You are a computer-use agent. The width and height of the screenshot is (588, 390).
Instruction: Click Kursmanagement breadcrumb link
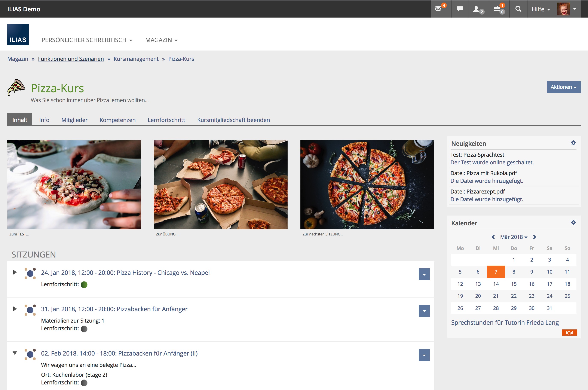click(136, 59)
